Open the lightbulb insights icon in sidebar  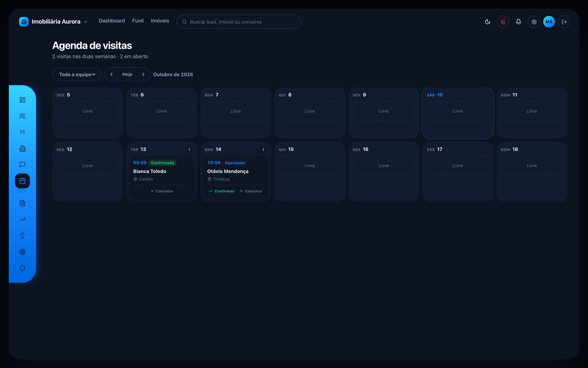tap(22, 236)
